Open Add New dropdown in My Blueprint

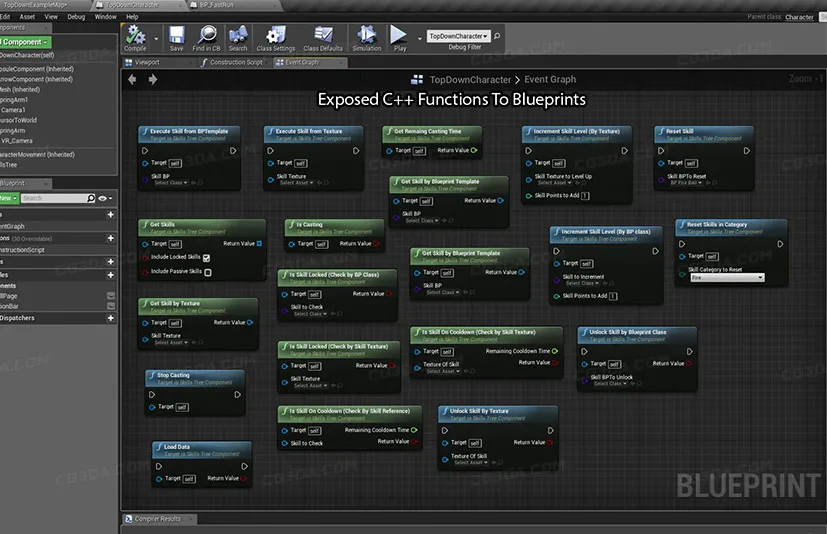[9, 198]
